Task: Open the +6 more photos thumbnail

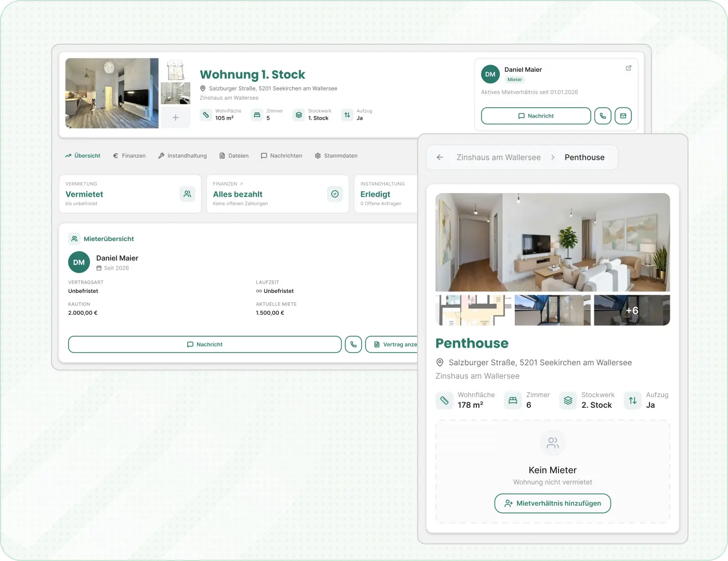Action: (632, 310)
